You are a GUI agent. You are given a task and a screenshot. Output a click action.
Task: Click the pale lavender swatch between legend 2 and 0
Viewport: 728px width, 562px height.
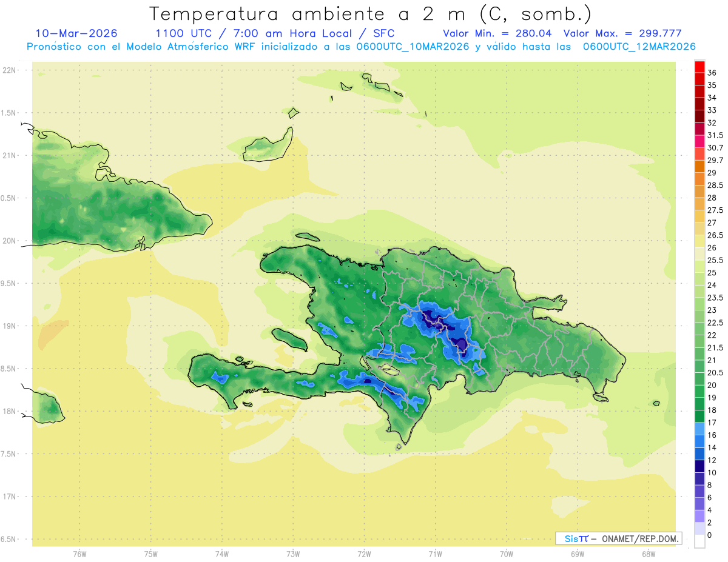click(x=699, y=529)
